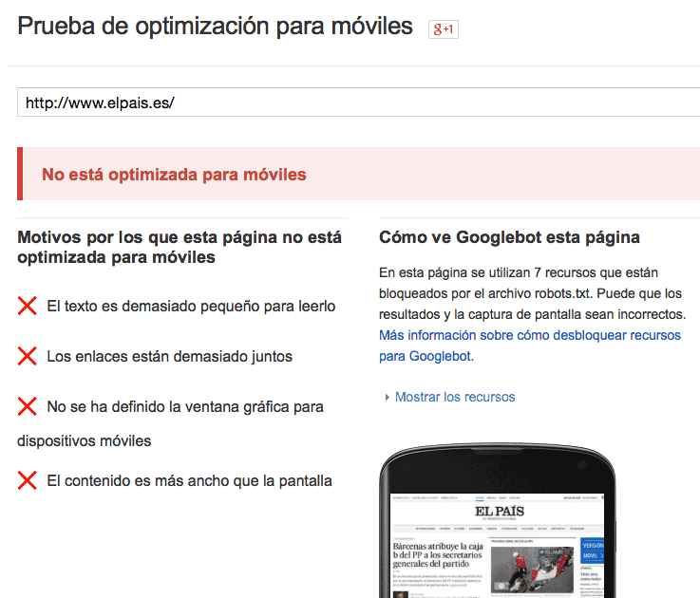Click the 'Mostrar los recursos' link text
Screen dimensions: 700x598
[x=455, y=397]
